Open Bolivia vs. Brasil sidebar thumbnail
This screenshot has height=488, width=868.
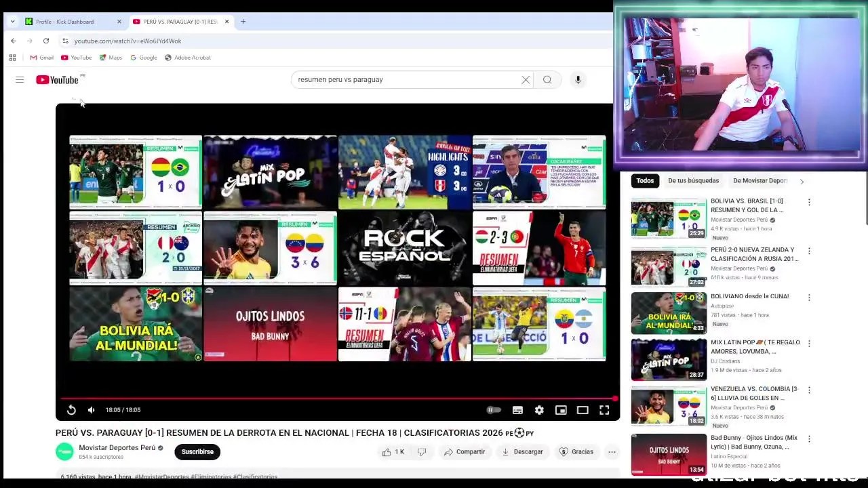coord(669,218)
